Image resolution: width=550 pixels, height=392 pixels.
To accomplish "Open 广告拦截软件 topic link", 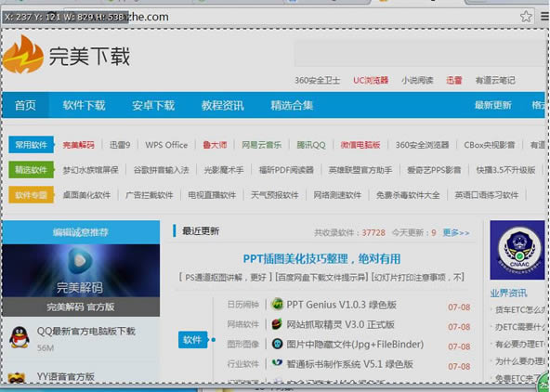I will (150, 195).
